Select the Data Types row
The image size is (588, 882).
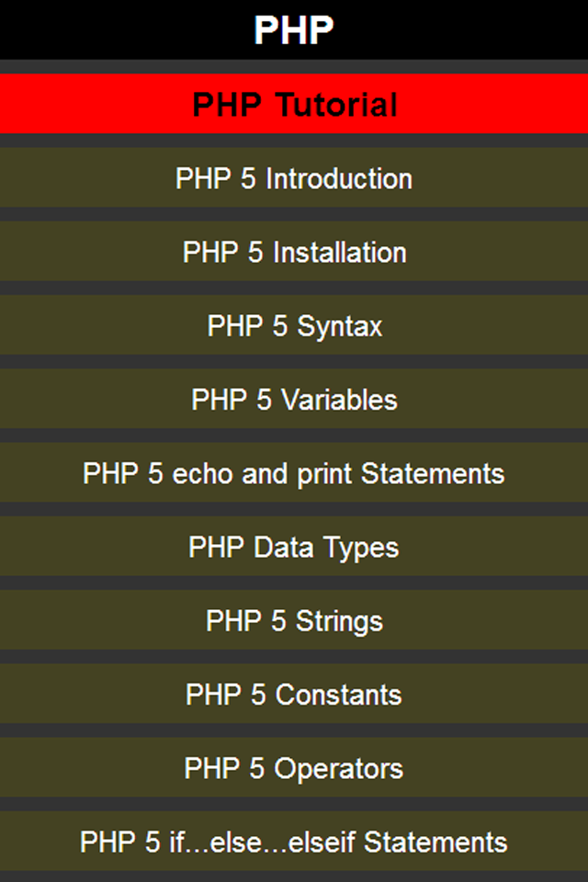point(294,546)
